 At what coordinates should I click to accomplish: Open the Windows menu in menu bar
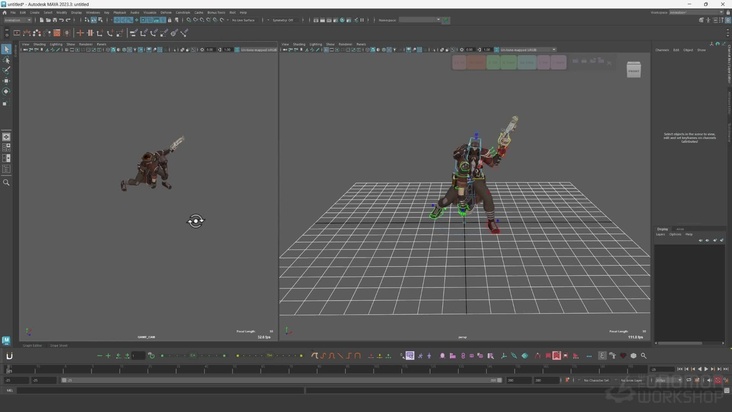pos(92,12)
